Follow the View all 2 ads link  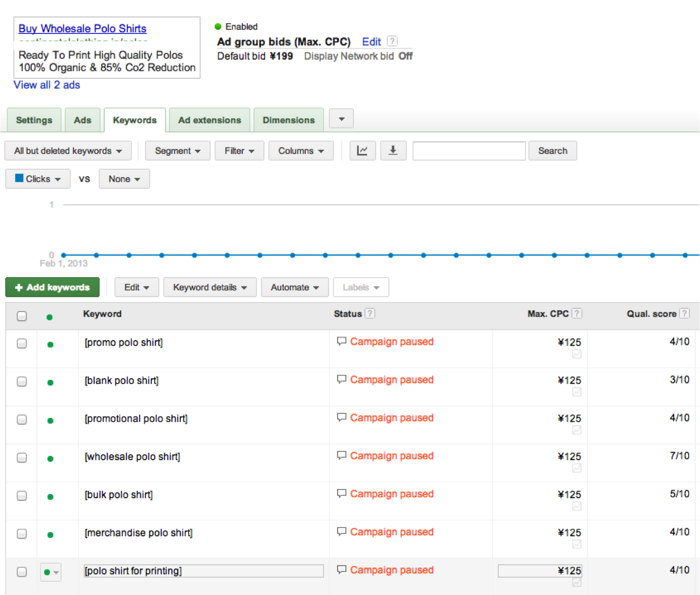tap(47, 85)
